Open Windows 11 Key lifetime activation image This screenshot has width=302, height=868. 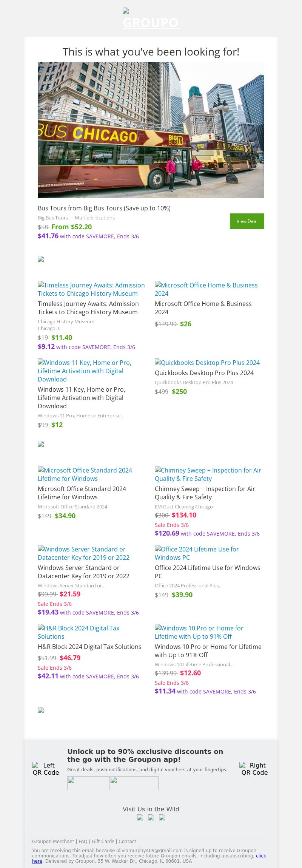pyautogui.click(x=85, y=371)
